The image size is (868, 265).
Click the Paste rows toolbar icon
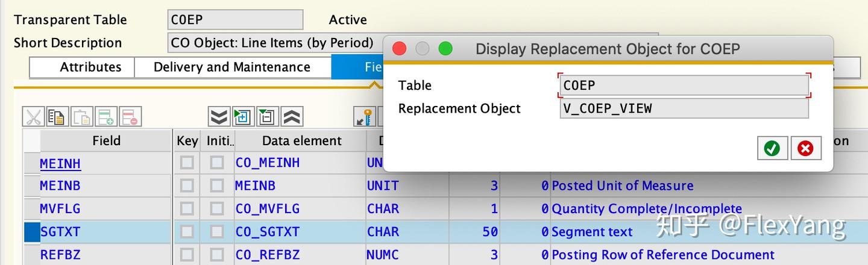tap(82, 116)
